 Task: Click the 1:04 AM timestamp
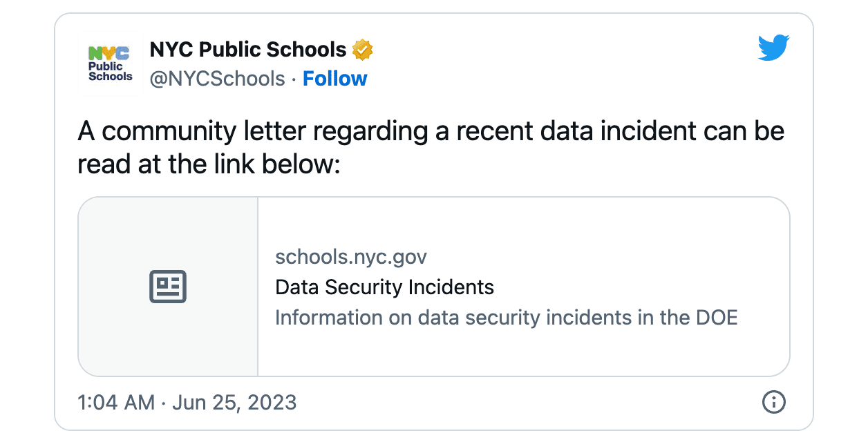[x=116, y=402]
